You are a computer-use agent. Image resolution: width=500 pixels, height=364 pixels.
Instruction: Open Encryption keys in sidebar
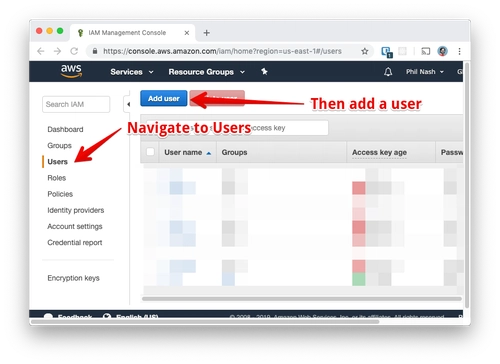(73, 278)
